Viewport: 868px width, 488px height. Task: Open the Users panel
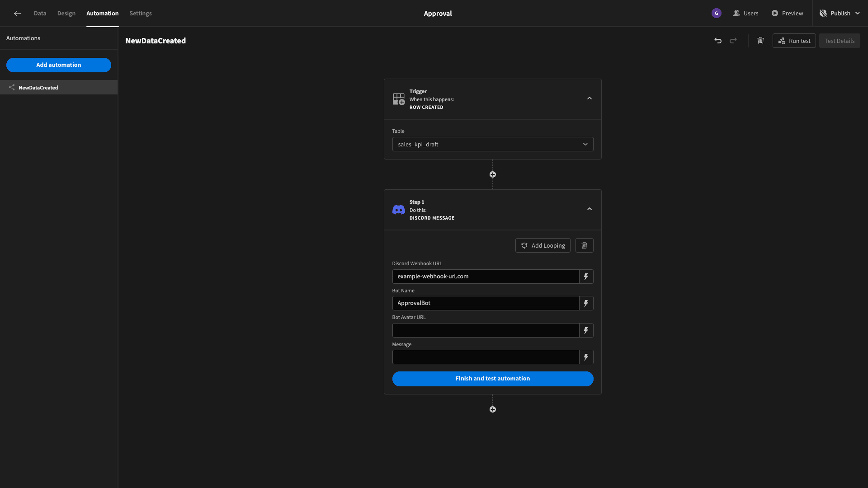coord(745,14)
